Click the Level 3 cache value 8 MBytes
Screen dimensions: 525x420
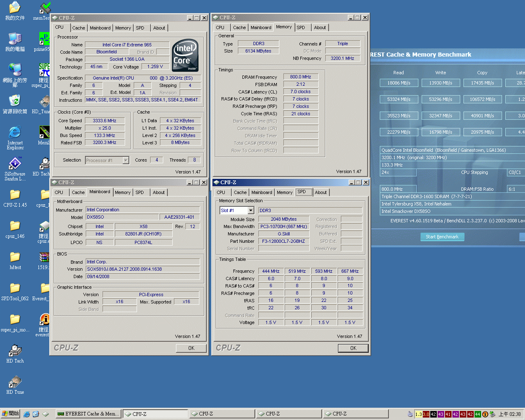pyautogui.click(x=180, y=143)
